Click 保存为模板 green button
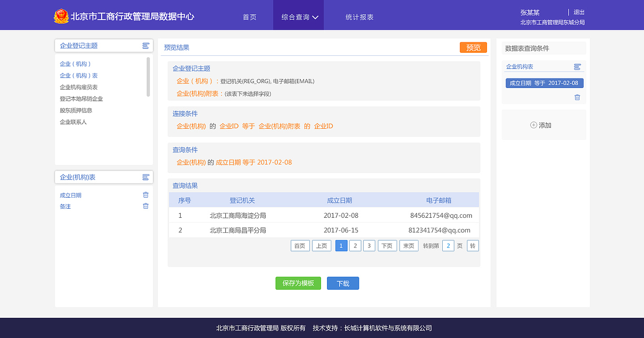644x338 pixels. pos(298,283)
